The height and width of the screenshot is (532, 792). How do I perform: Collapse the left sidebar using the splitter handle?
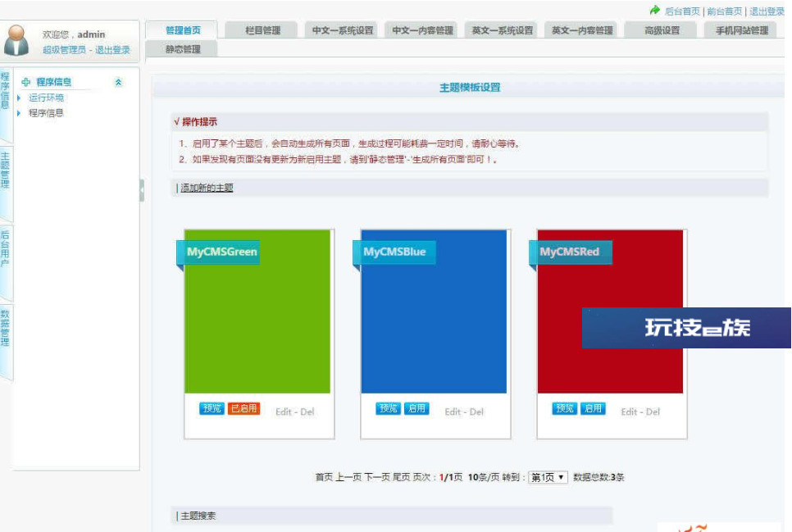(142, 190)
